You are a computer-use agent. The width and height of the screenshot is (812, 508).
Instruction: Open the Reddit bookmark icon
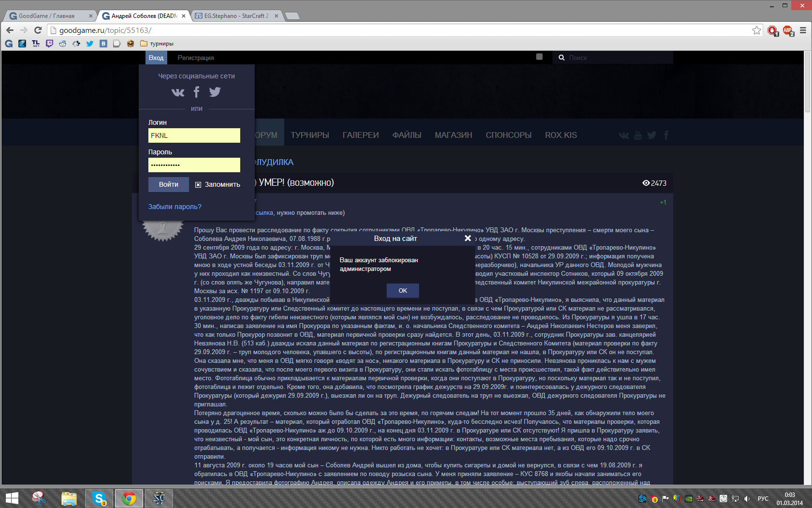63,44
